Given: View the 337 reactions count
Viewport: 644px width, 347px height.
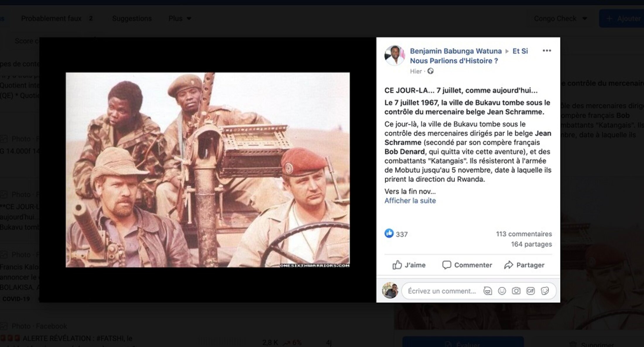Looking at the screenshot, I should (x=402, y=234).
